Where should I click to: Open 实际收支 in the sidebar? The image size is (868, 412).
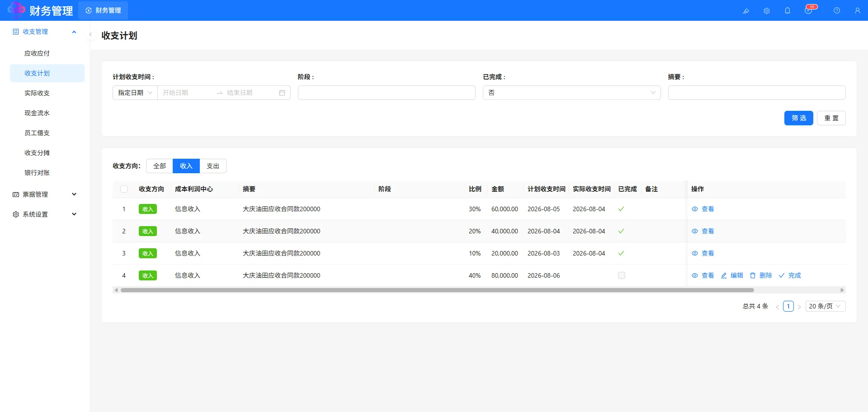pos(47,93)
